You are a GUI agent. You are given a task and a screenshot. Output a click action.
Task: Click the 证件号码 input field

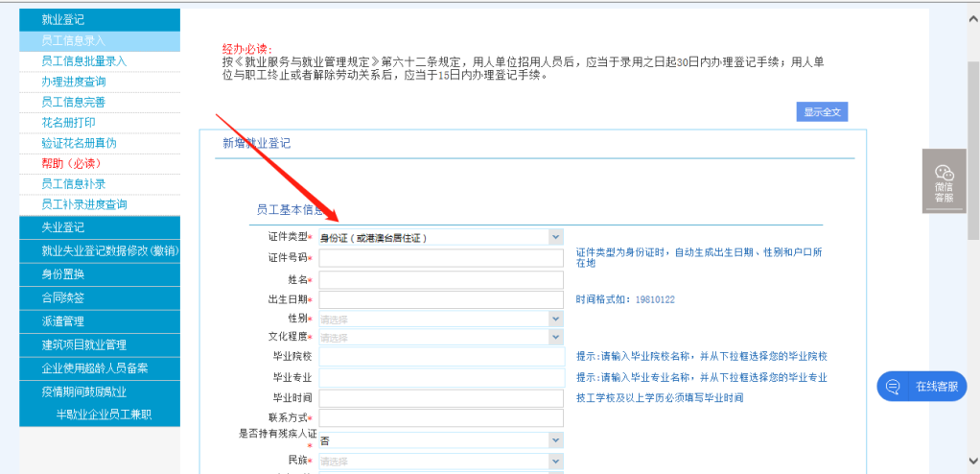[x=441, y=258]
